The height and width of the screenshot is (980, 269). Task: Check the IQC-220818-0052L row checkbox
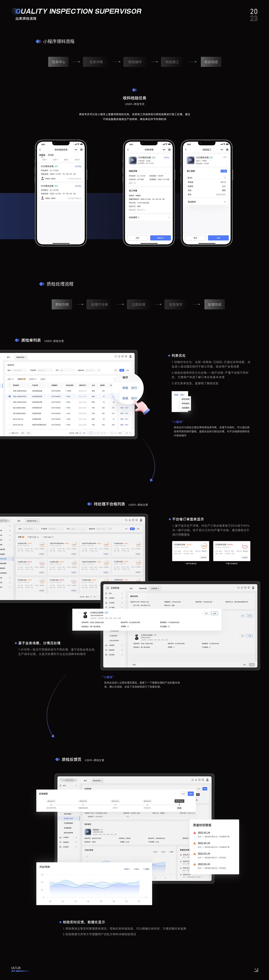click(9, 414)
